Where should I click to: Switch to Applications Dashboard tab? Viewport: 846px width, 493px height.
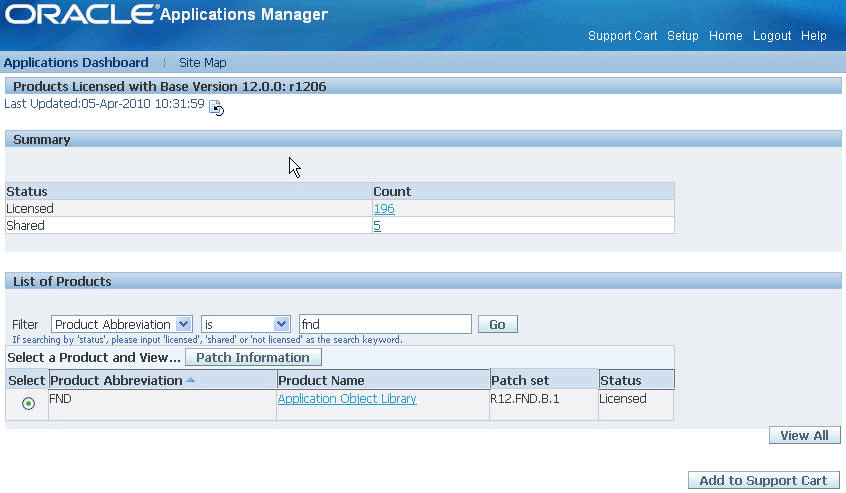click(x=76, y=63)
